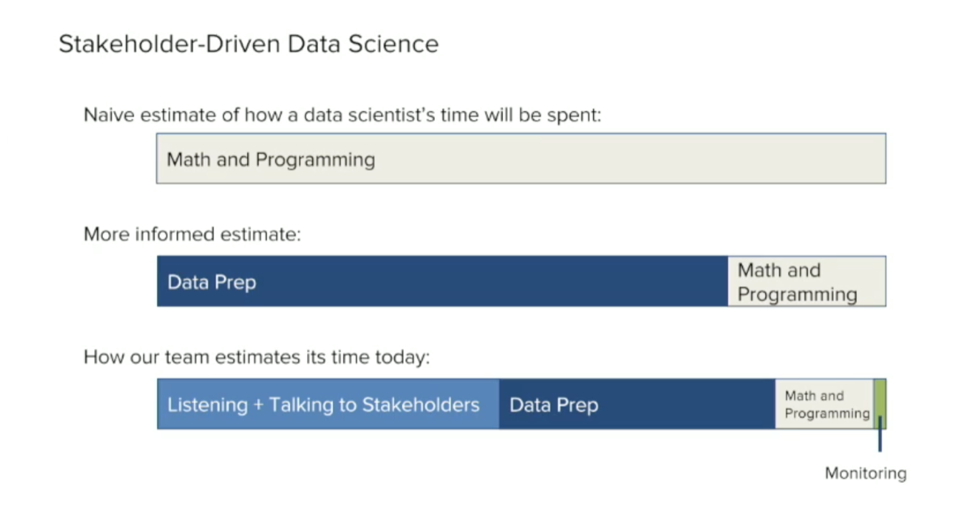
Task: Select Data Prep segment in team estimate bar
Action: 637,404
